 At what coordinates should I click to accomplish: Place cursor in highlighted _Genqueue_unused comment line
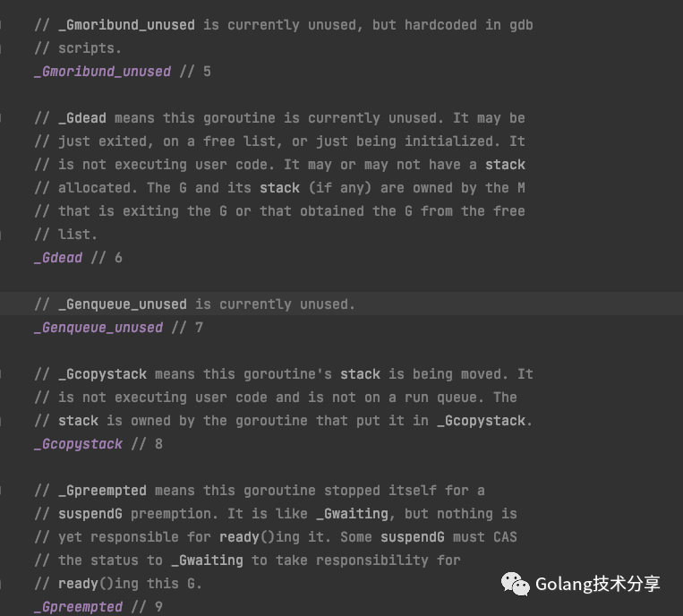coord(342,304)
